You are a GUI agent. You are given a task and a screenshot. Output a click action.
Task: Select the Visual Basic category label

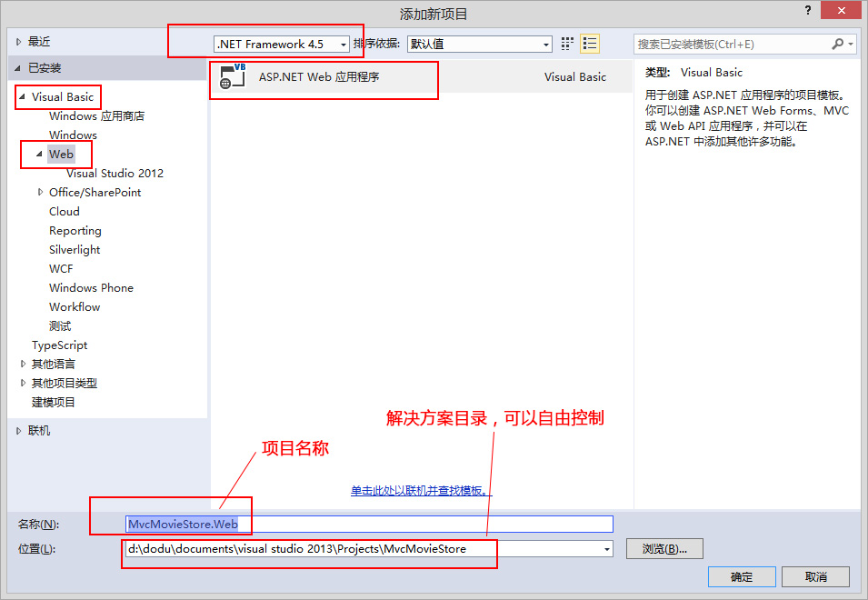[63, 97]
